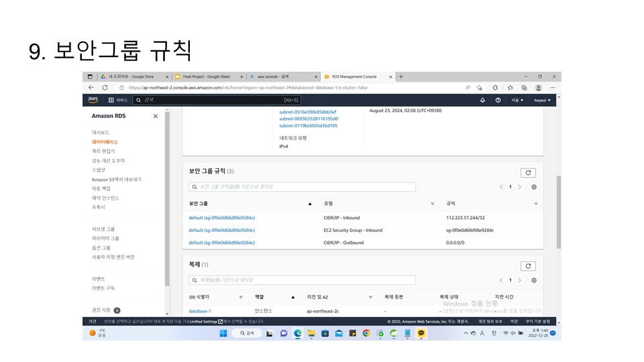Open the Unified Settings link
Image resolution: width=644 pixels, height=362 pixels.
tap(206, 321)
